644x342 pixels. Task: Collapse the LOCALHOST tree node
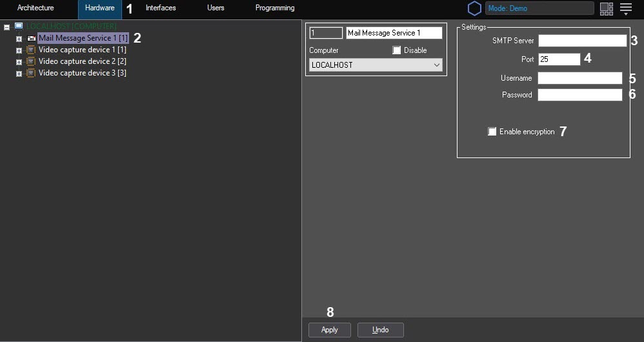[6, 27]
